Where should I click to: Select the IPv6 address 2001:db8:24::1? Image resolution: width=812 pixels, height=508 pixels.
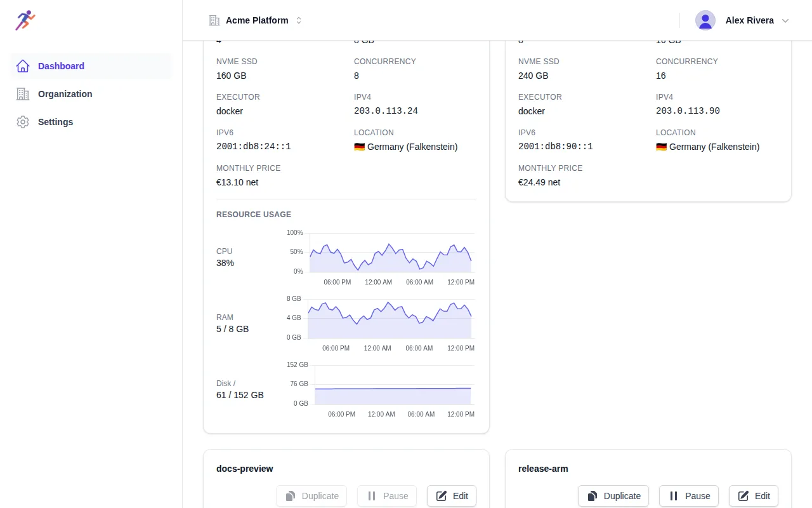(254, 147)
